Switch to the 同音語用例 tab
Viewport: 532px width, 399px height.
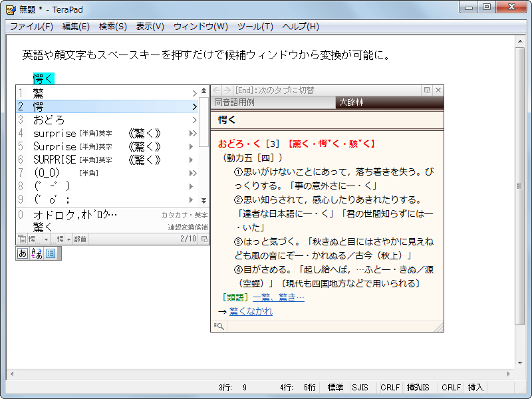click(x=273, y=102)
